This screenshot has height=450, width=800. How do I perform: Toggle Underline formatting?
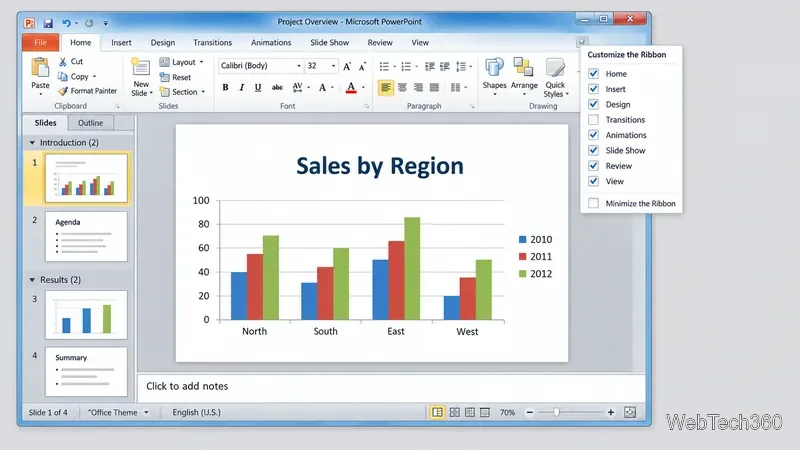pos(258,87)
